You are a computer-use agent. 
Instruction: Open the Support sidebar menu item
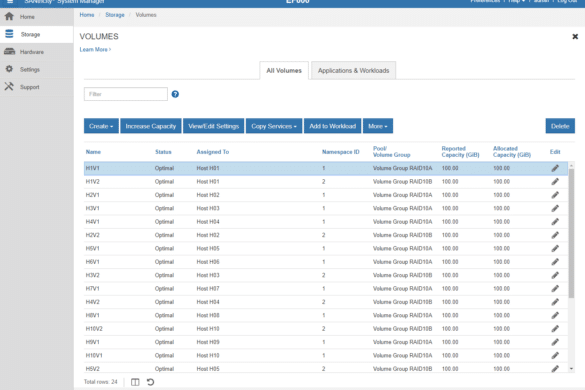pyautogui.click(x=37, y=87)
